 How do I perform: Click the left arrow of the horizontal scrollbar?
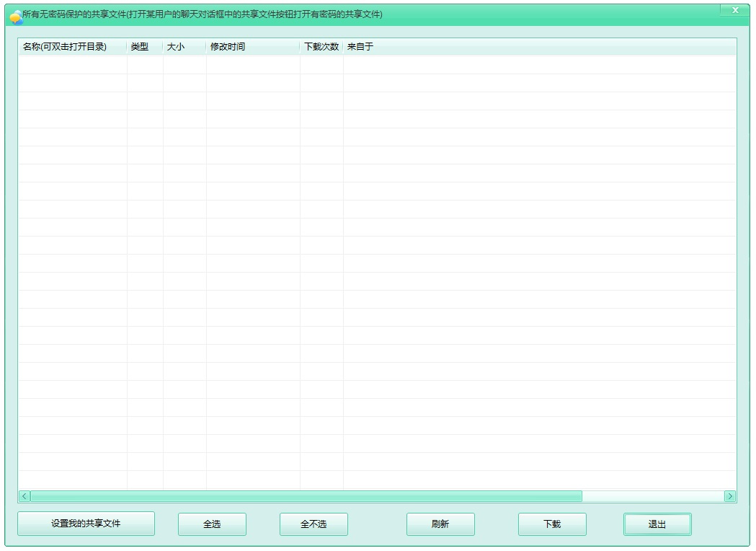(22, 495)
